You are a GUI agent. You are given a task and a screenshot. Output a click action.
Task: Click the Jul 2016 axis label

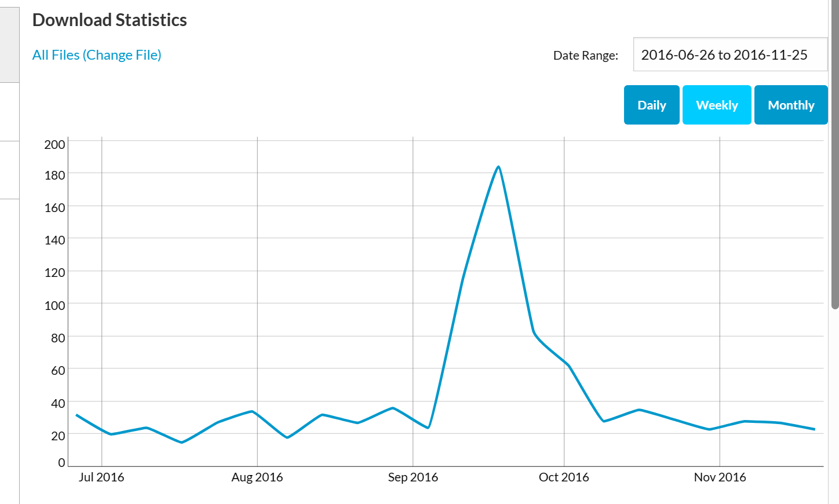click(101, 477)
